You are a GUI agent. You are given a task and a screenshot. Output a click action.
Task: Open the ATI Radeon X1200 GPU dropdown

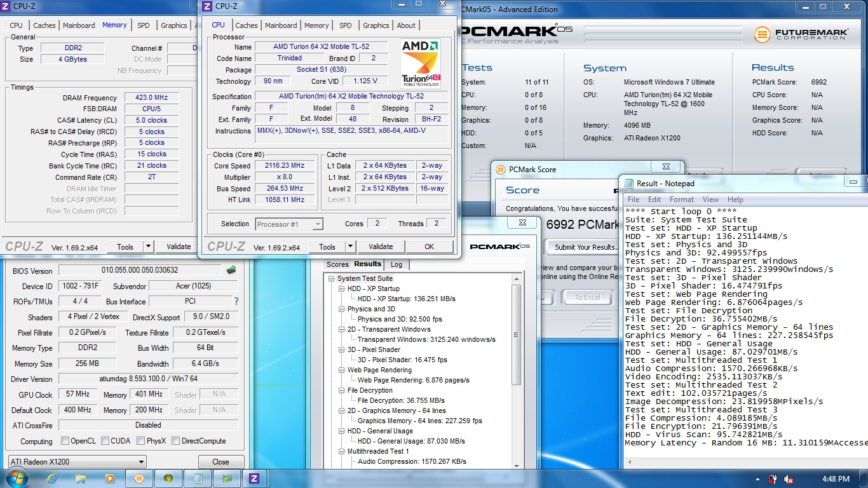(78, 462)
